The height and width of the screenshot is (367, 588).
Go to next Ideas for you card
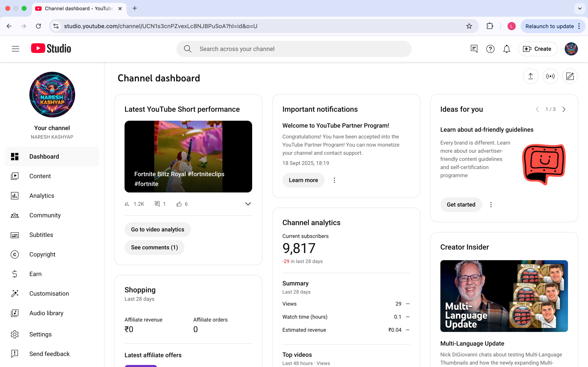pyautogui.click(x=564, y=109)
